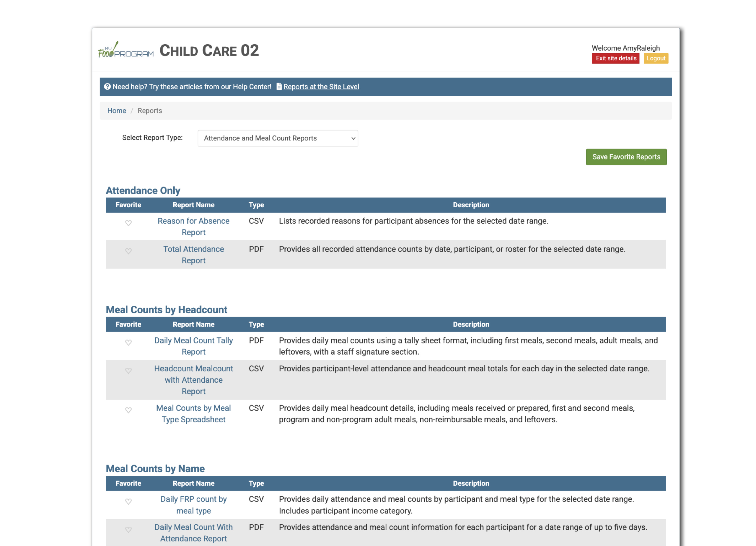
Task: Click the heart icon for Reason for Absence Report
Action: (x=128, y=223)
